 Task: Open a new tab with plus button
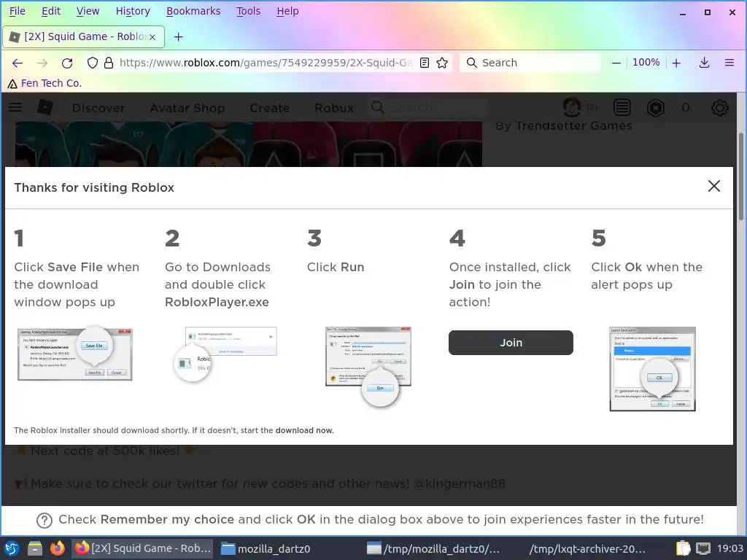[x=178, y=36]
